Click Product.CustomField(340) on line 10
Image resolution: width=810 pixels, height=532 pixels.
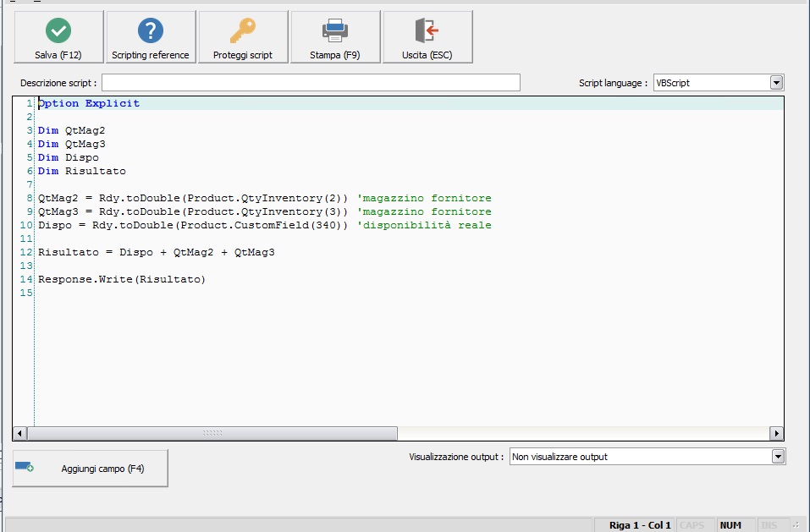click(x=261, y=225)
